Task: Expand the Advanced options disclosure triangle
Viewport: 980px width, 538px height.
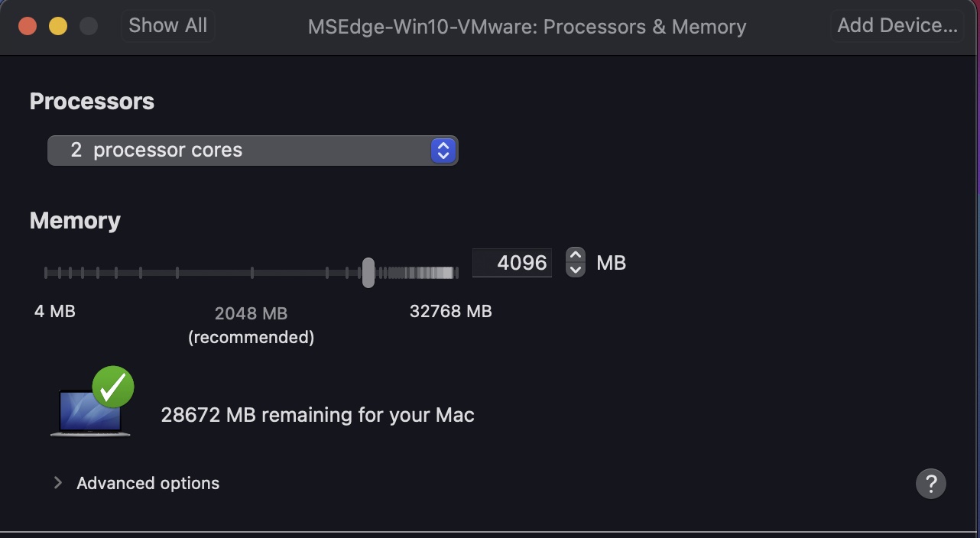Action: click(57, 483)
